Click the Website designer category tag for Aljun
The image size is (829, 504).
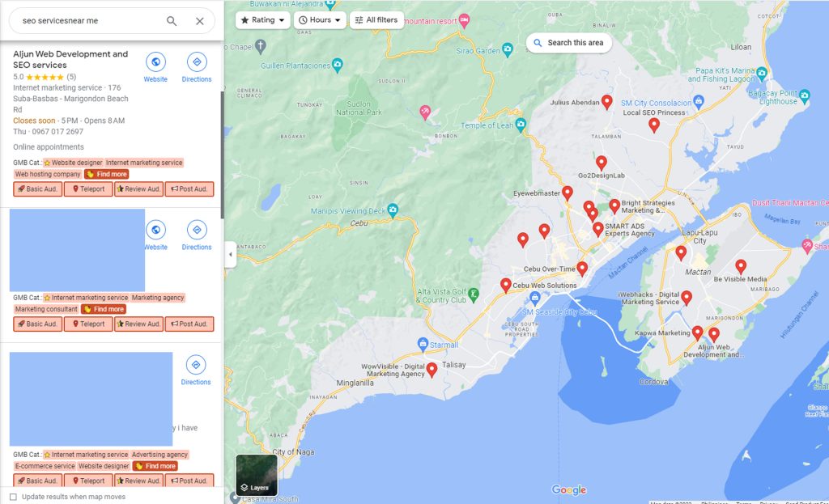click(x=73, y=163)
